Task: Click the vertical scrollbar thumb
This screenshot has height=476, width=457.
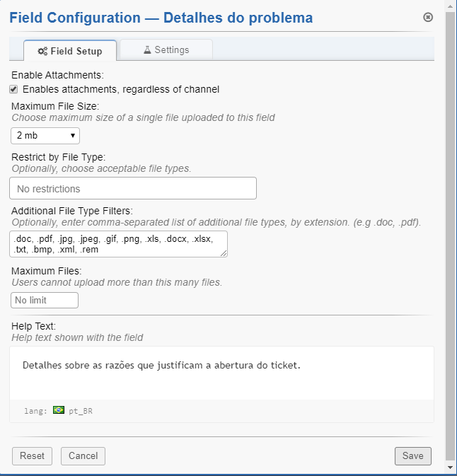Action: 451,233
